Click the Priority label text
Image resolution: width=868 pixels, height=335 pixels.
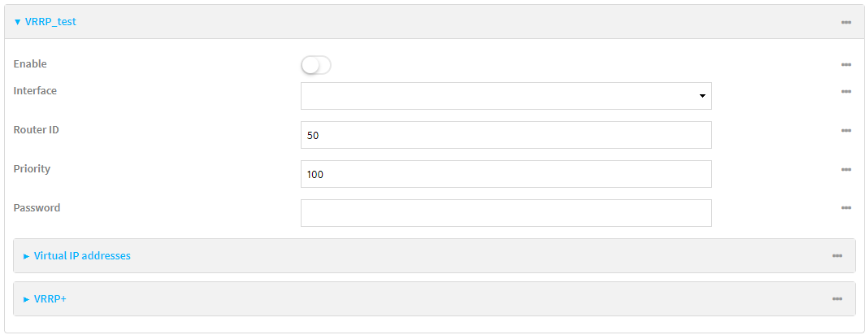click(x=32, y=168)
